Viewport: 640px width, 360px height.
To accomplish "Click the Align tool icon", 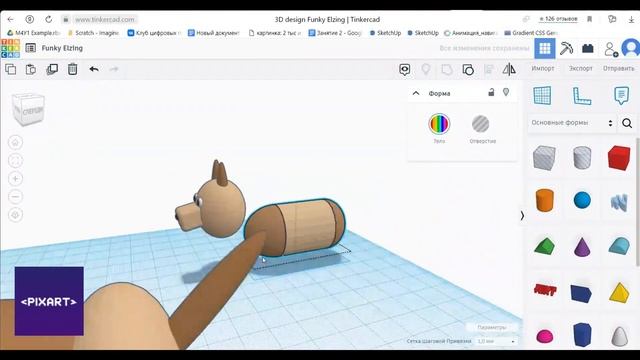I will (x=489, y=69).
